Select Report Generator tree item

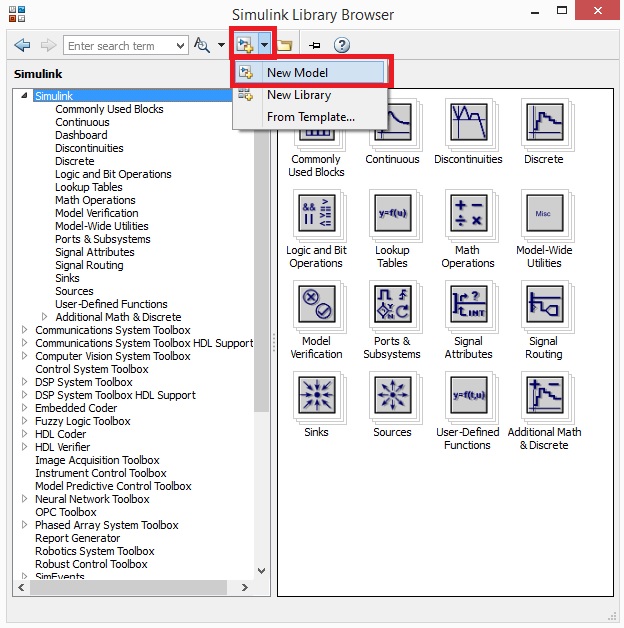coord(78,538)
